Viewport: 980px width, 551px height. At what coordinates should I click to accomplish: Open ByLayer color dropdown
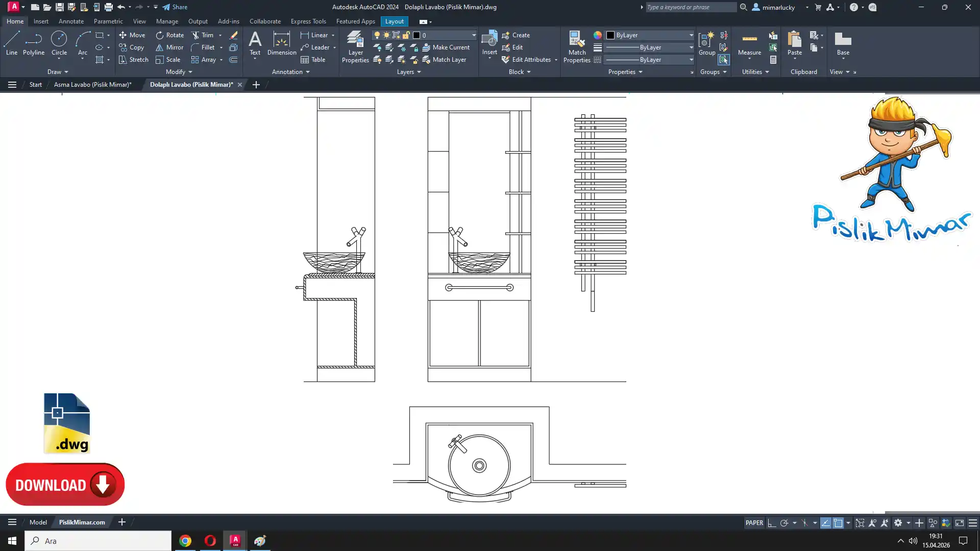tap(691, 35)
